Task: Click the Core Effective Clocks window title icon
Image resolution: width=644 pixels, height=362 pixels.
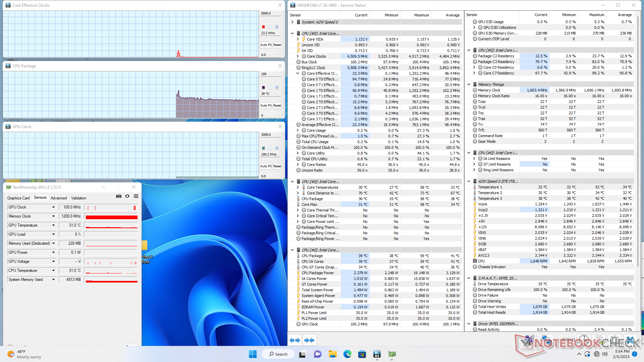Action: pos(8,5)
